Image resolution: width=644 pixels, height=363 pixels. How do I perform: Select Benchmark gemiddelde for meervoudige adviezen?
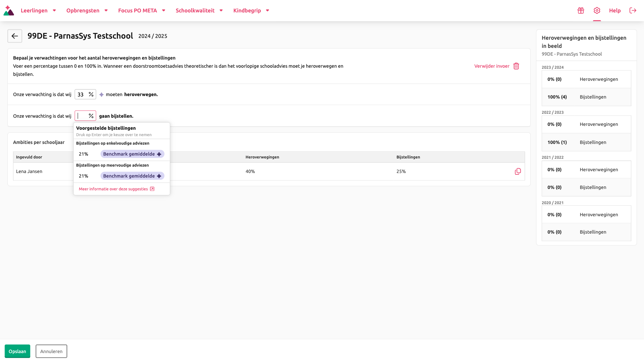pyautogui.click(x=132, y=176)
